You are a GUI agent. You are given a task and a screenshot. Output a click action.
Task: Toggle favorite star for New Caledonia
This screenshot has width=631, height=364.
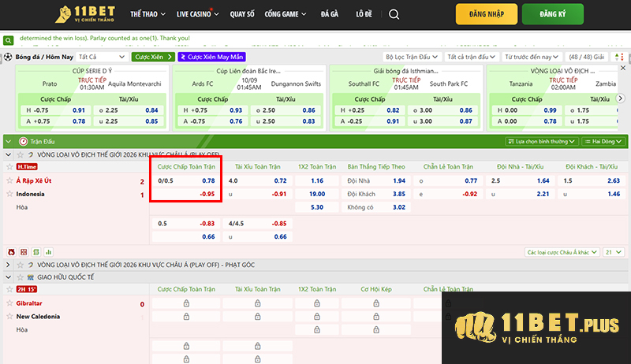(x=9, y=316)
